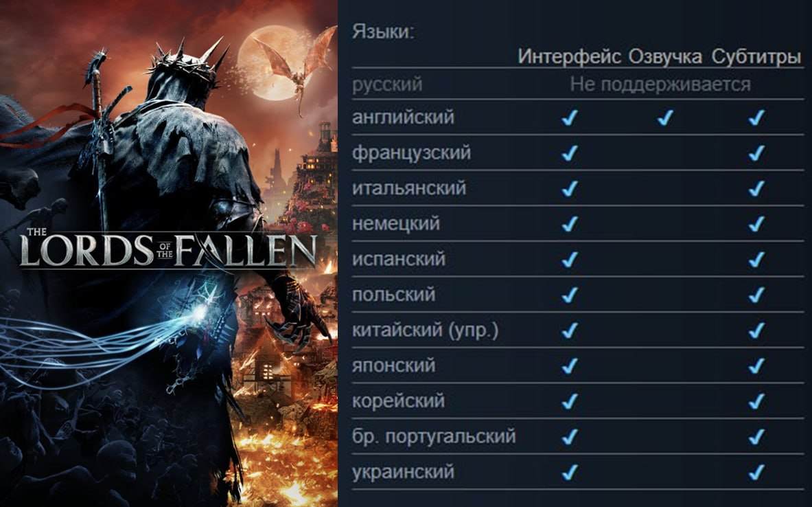This screenshot has height=507, width=812.
Task: Click the Italian subtitles checkmark
Action: pyautogui.click(x=756, y=188)
